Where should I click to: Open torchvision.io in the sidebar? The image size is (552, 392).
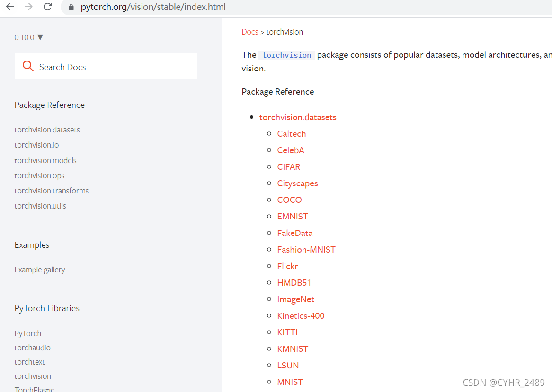pos(36,145)
